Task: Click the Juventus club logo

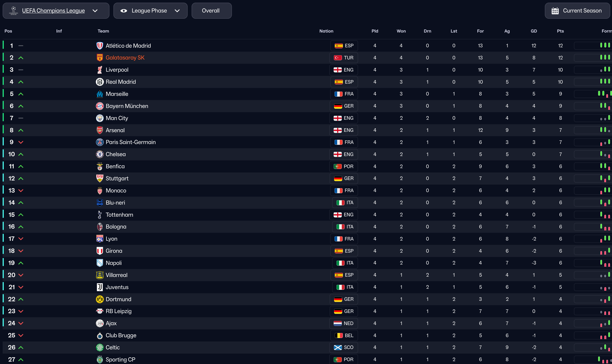Action: point(100,287)
